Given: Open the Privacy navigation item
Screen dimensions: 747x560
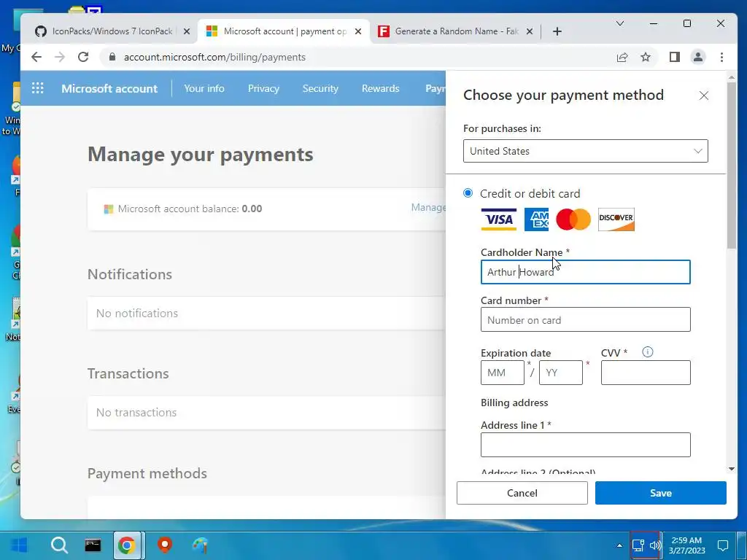Looking at the screenshot, I should point(263,88).
